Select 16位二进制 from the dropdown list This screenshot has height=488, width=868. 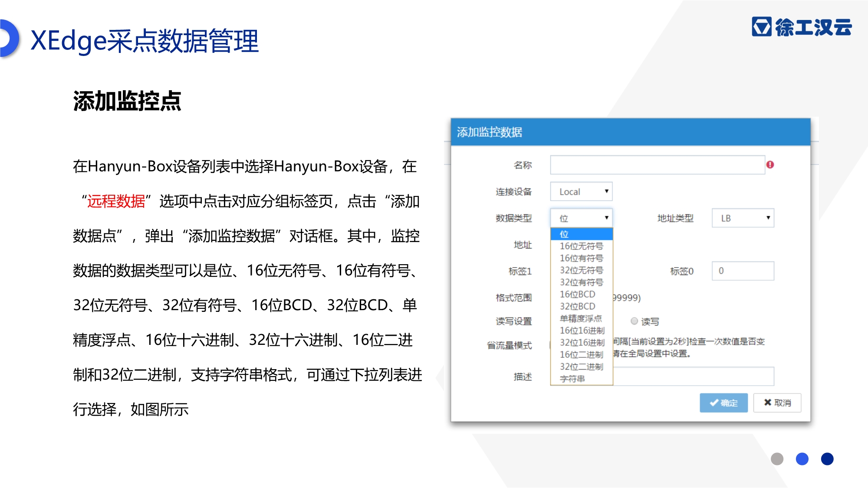[x=582, y=354]
